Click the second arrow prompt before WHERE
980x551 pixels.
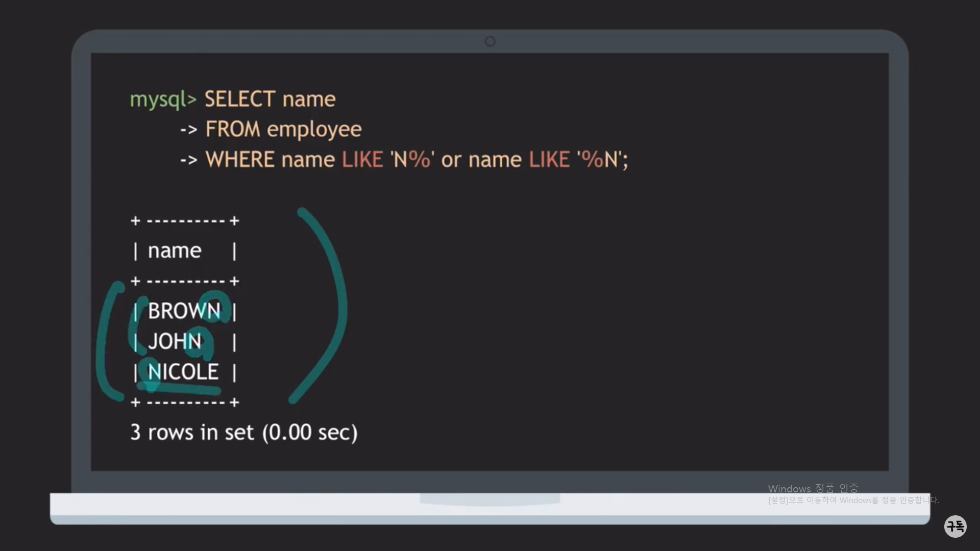[188, 160]
